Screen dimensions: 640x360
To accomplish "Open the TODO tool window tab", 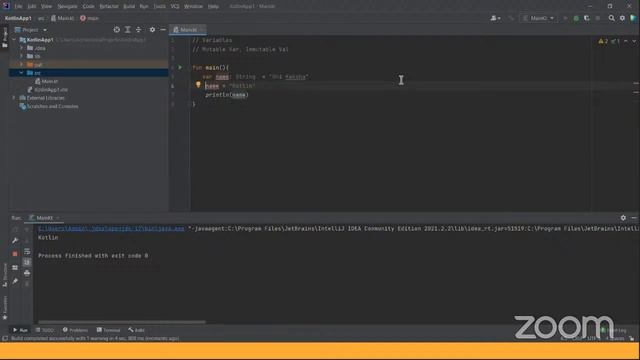I will pyautogui.click(x=45, y=330).
